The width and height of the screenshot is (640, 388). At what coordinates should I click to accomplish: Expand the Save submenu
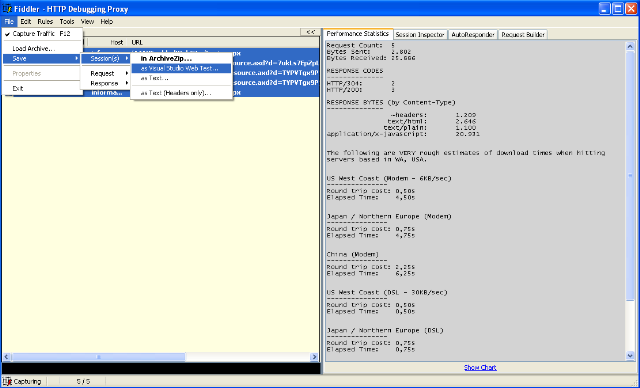coord(42,59)
